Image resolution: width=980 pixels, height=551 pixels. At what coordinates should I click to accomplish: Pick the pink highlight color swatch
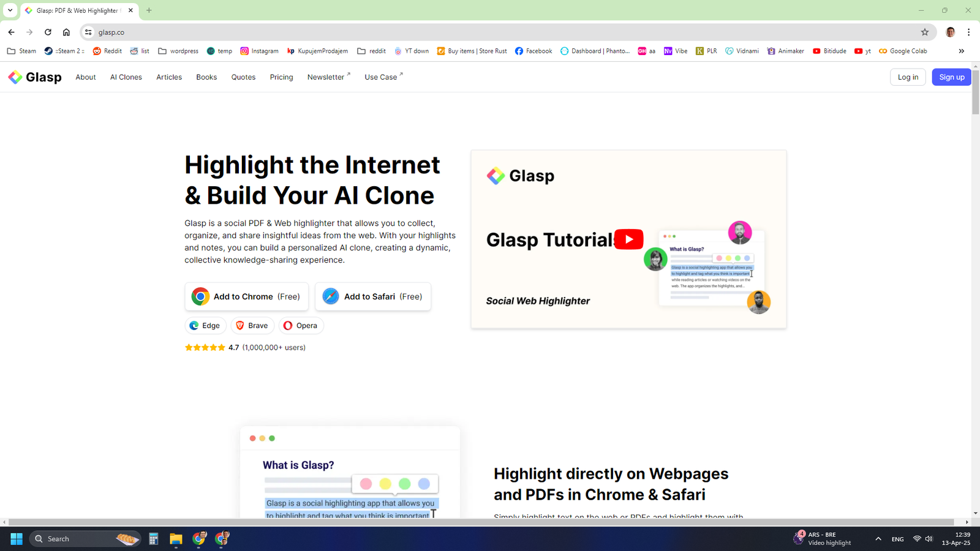(x=366, y=484)
